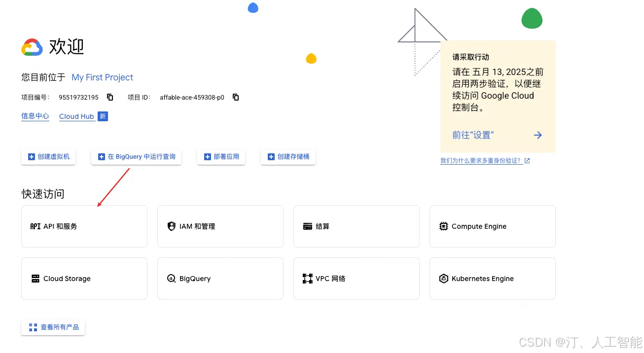Click the project ID text affable-ace-459308-p0
This screenshot has height=353, width=644.
pyautogui.click(x=192, y=98)
